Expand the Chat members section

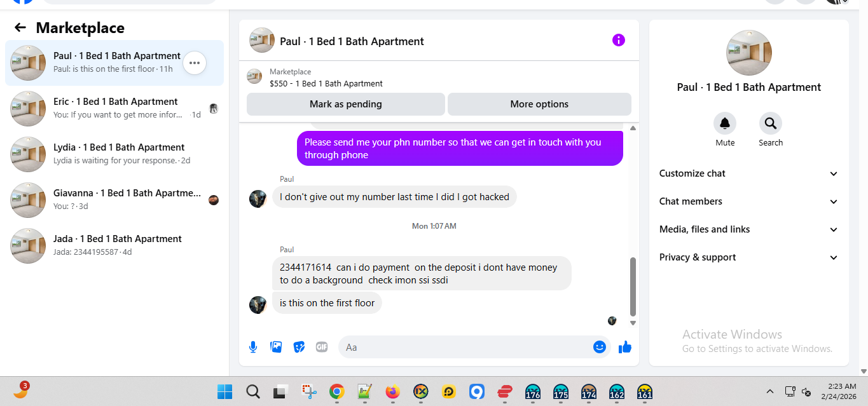click(x=749, y=201)
